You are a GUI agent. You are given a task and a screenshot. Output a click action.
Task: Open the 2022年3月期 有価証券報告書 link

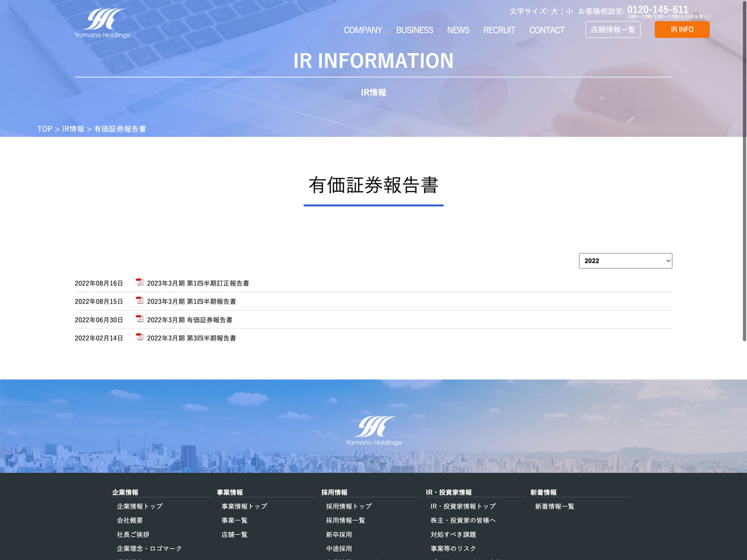point(190,320)
